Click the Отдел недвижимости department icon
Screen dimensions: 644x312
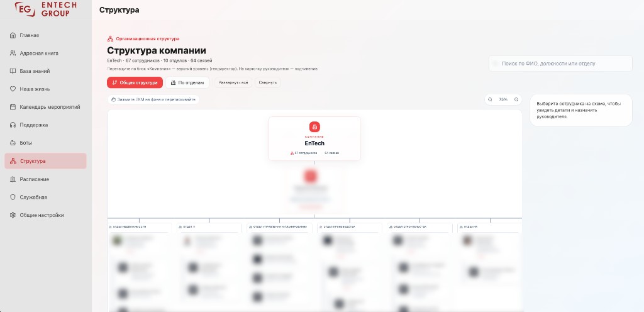click(110, 226)
